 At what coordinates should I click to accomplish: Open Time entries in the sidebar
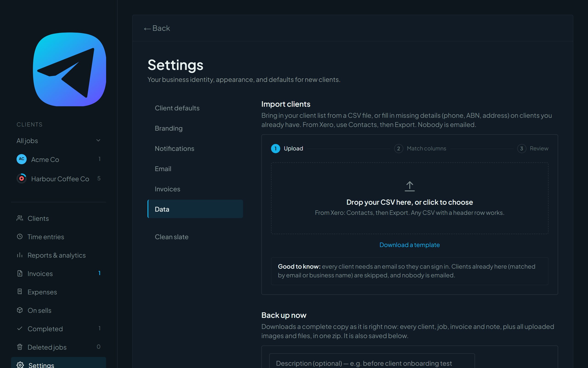pyautogui.click(x=59, y=236)
